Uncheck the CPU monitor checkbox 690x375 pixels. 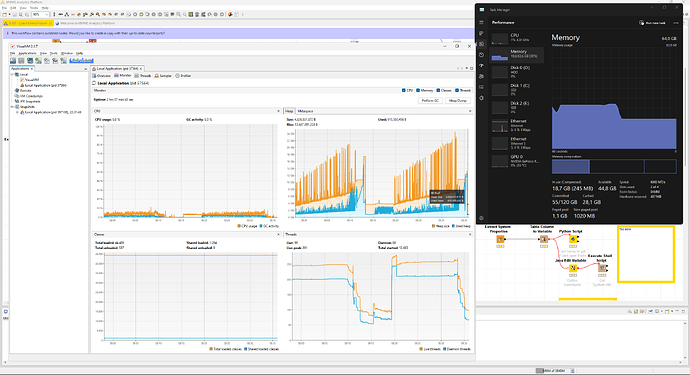404,90
